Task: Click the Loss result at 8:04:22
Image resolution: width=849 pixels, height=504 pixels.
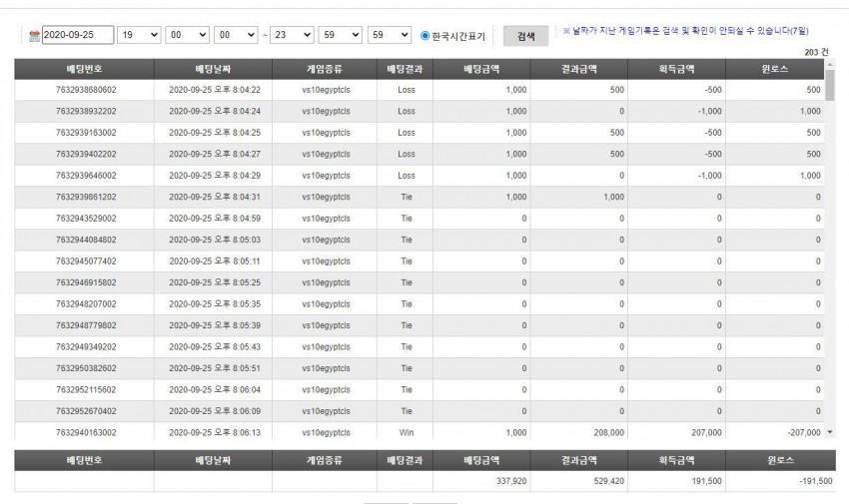Action: point(407,90)
